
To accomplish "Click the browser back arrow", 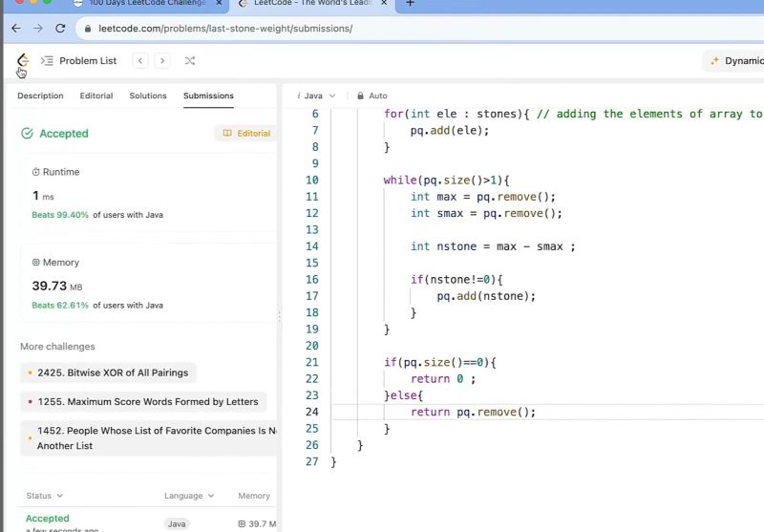I will click(x=15, y=29).
